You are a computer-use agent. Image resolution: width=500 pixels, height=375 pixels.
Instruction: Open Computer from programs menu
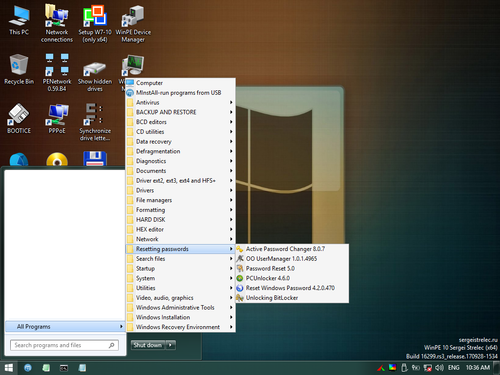point(180,83)
